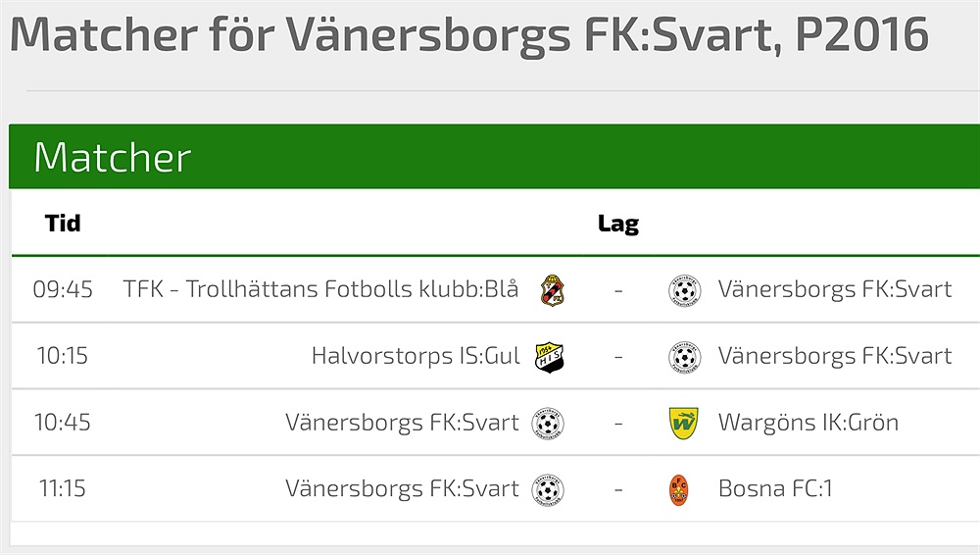Click Vänersborgs FK logo in 10:45 row
Image resolution: width=980 pixels, height=555 pixels.
tap(548, 423)
